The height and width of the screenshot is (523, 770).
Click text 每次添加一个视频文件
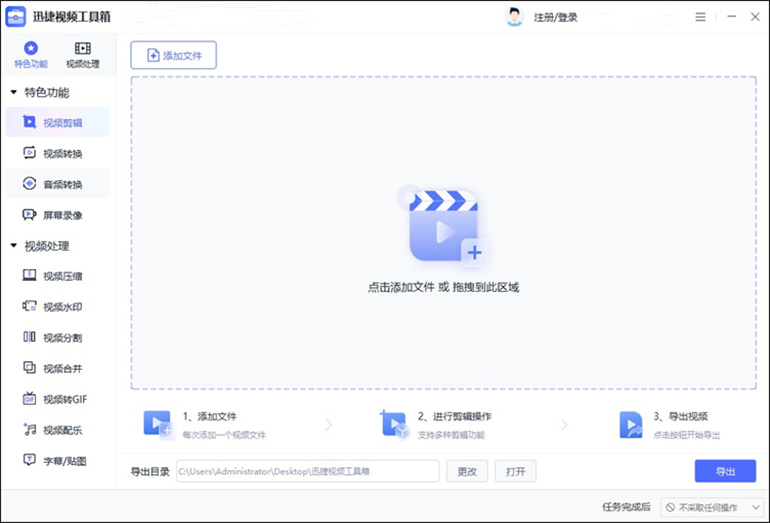[224, 435]
